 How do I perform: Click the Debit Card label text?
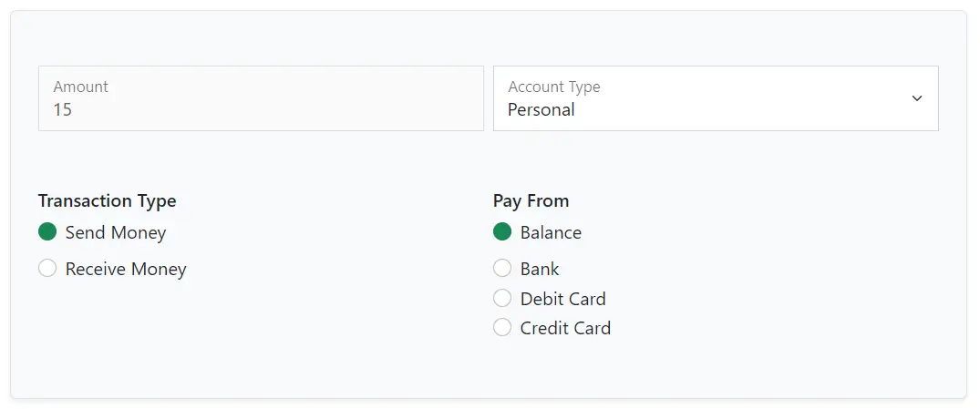563,299
